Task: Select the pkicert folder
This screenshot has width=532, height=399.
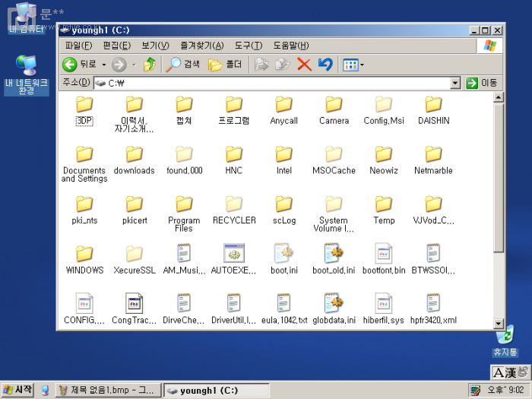Action: 134,211
